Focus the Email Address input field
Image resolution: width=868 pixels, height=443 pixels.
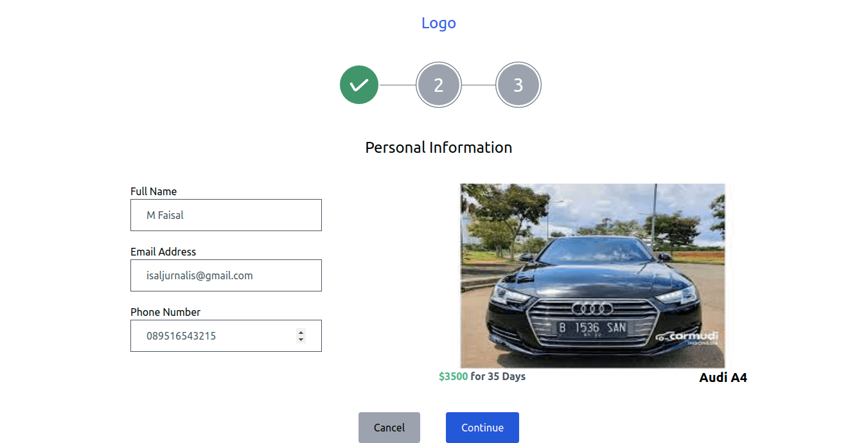click(x=226, y=275)
